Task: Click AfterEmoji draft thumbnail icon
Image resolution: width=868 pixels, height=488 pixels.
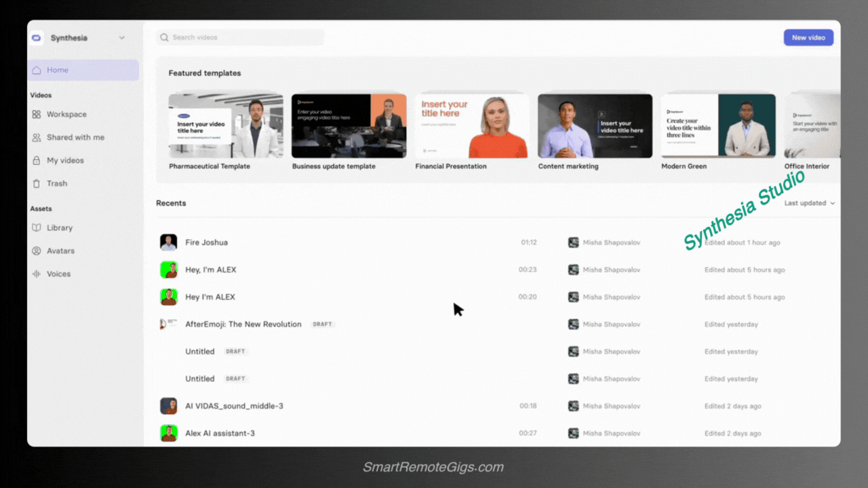Action: [x=168, y=324]
